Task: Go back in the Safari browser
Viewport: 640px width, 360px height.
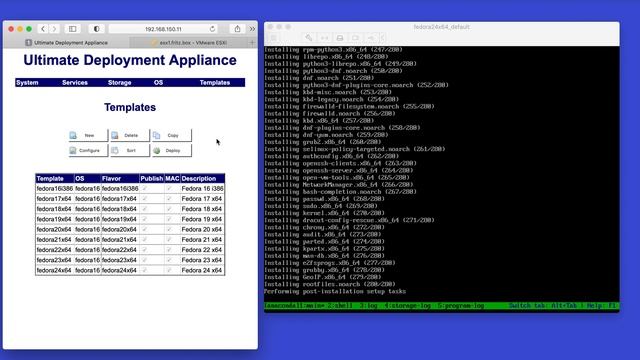Action: point(42,29)
